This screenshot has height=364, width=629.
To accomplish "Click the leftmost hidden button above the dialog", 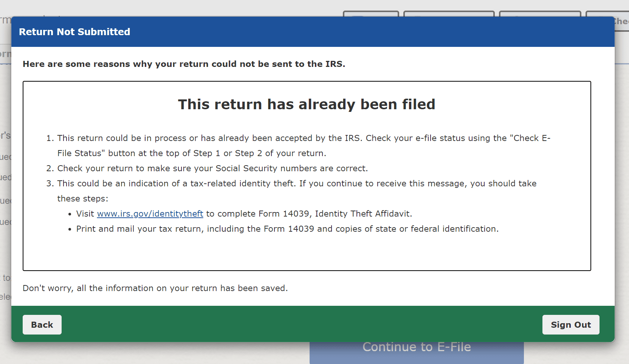I will tap(371, 14).
